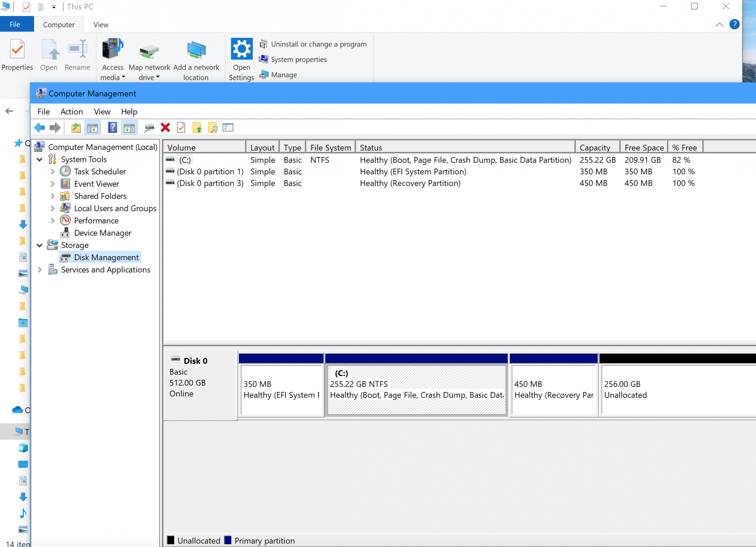The image size is (756, 547).
Task: Select the 256.00 GB Unallocated block
Action: click(x=678, y=385)
